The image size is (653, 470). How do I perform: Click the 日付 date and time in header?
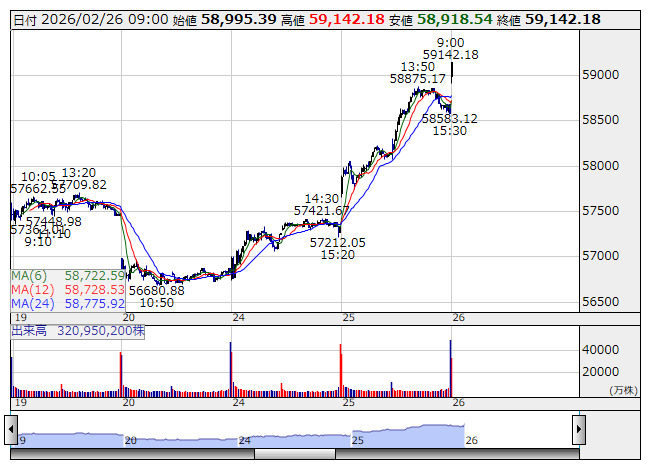click(x=103, y=19)
